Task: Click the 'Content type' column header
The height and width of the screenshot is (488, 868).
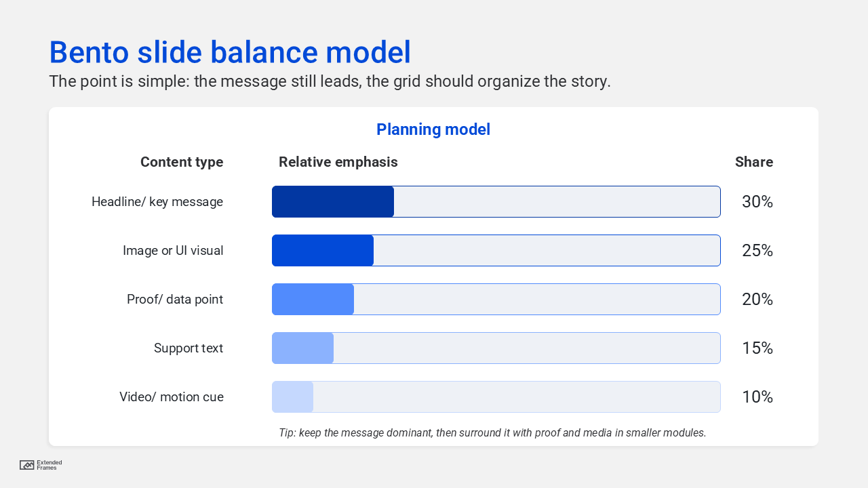Action: pos(182,162)
